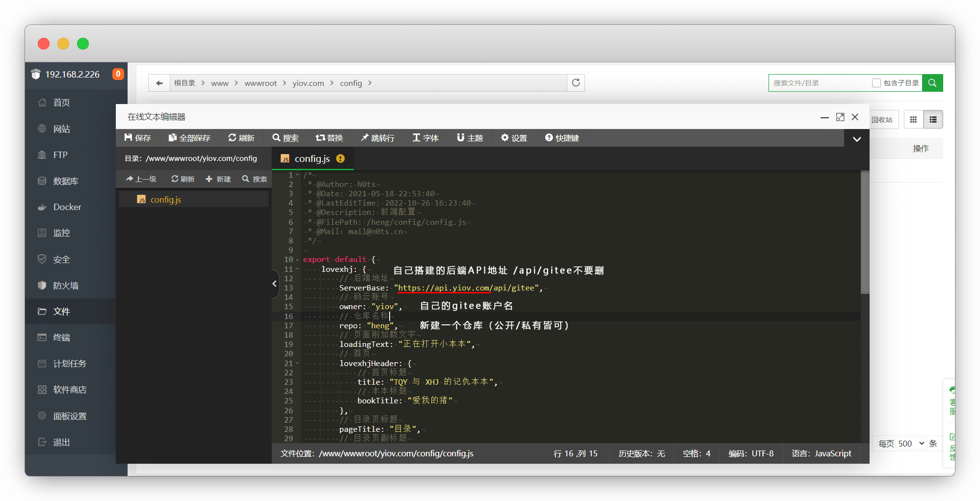This screenshot has height=501, width=980.
Task: Open the 替换 (Replace) tool
Action: [329, 138]
